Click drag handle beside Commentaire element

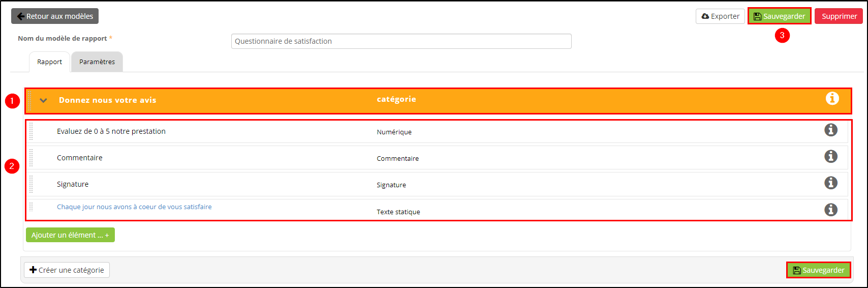[x=31, y=158]
